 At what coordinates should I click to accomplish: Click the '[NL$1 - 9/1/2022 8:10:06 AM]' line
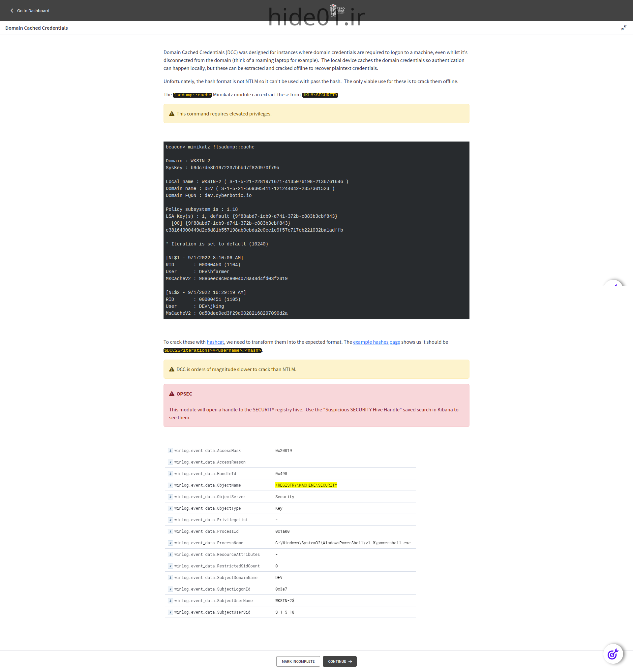tap(204, 258)
